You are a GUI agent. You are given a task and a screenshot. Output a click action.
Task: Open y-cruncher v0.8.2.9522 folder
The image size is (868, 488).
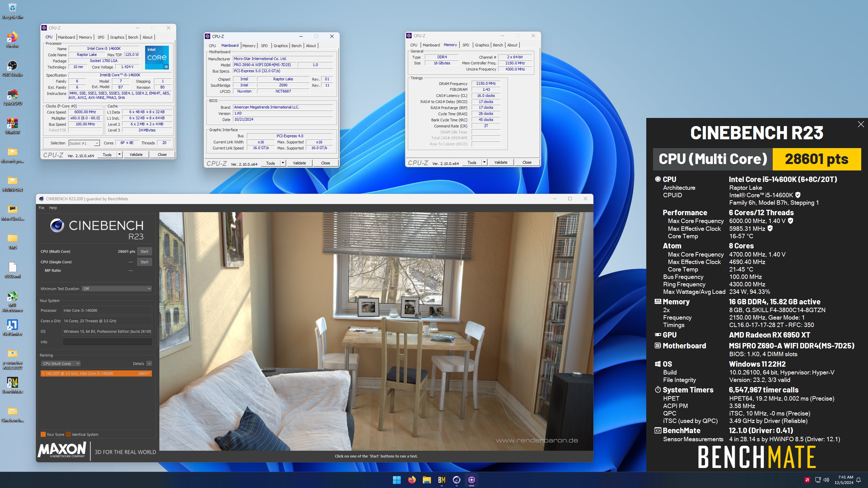[12, 359]
